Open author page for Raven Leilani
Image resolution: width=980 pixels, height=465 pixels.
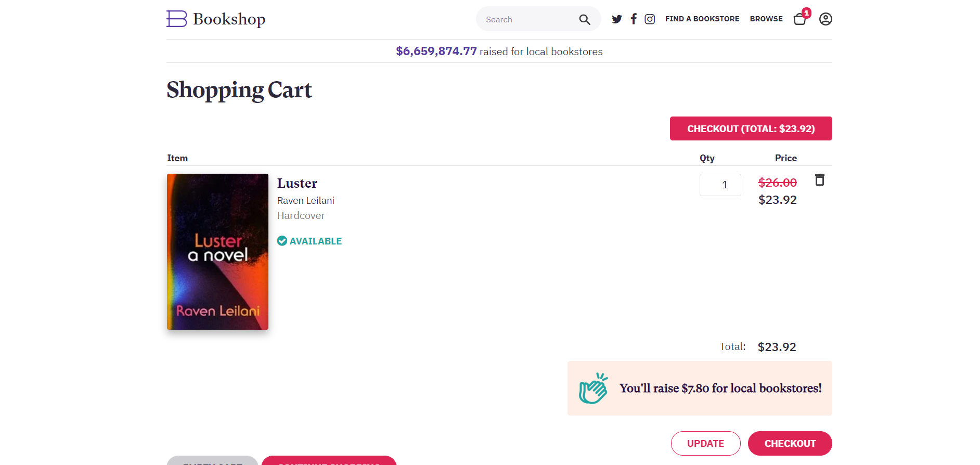point(305,200)
